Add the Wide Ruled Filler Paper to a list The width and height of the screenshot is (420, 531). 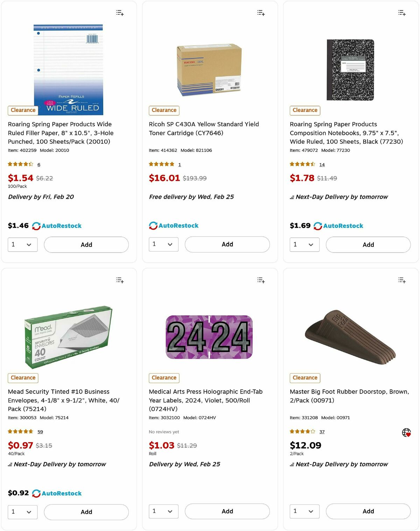(119, 13)
